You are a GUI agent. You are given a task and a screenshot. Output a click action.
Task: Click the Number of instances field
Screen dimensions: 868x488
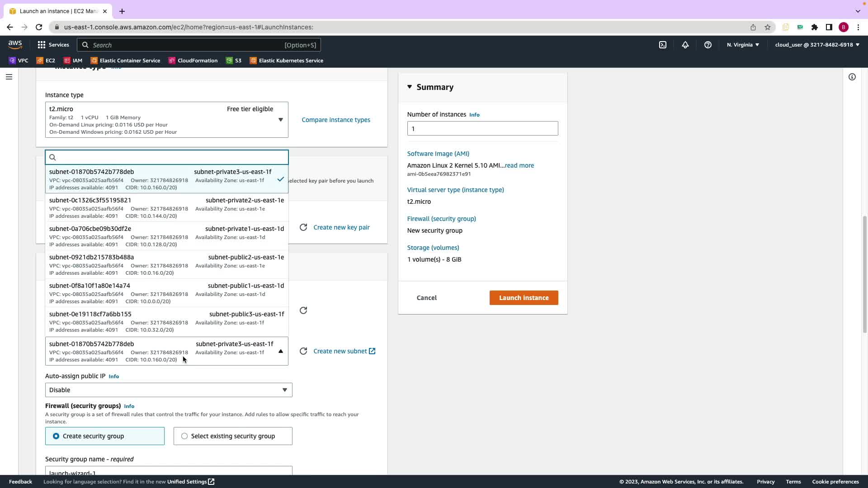pos(482,129)
